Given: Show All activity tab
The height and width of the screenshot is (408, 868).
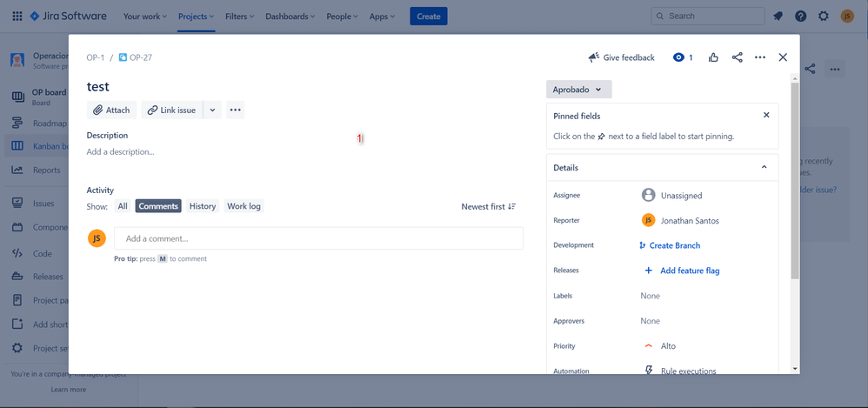Looking at the screenshot, I should click(x=123, y=206).
